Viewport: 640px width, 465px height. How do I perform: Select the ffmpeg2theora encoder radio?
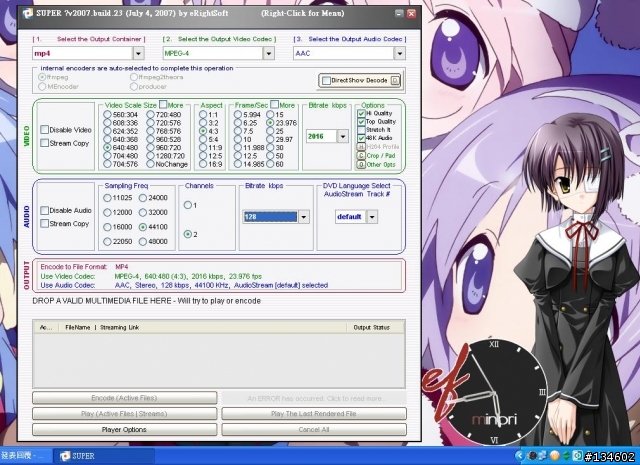click(134, 77)
